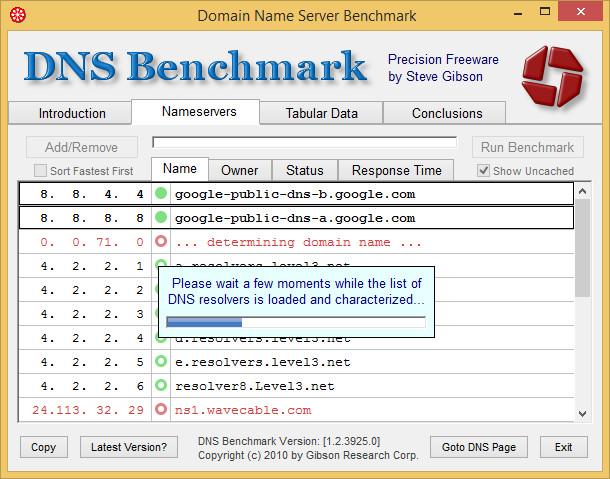Open the Conclusions tab
The width and height of the screenshot is (610, 479).
tap(445, 113)
